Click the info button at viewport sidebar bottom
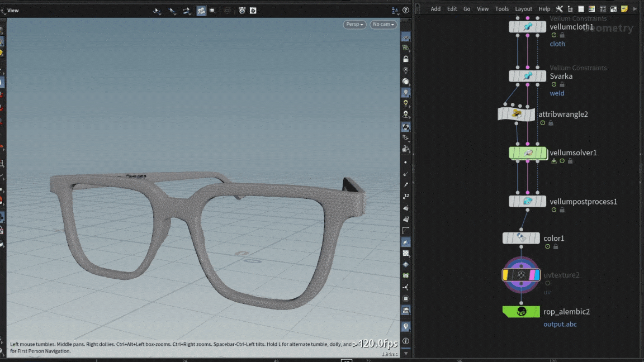 tap(406, 341)
